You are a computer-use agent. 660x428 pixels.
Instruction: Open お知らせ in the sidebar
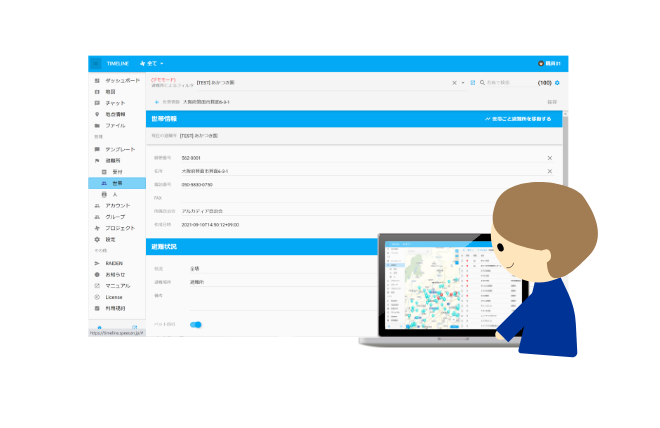(x=117, y=274)
